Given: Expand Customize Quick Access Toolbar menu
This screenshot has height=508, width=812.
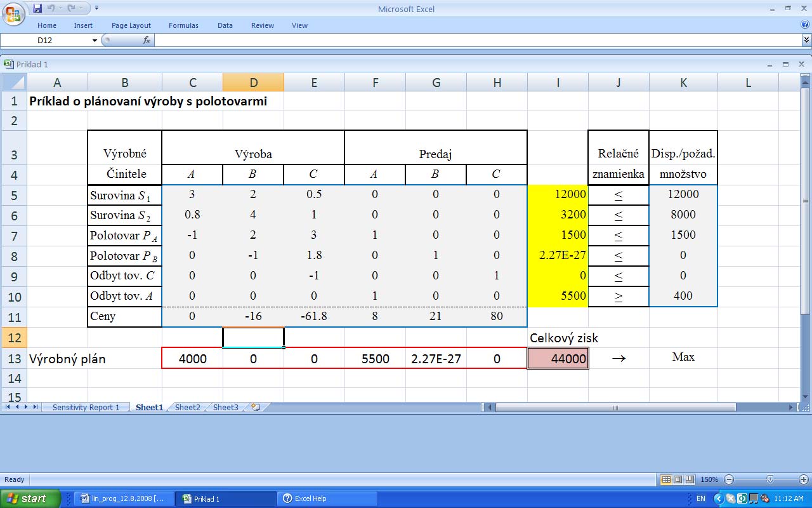Looking at the screenshot, I should coord(96,8).
